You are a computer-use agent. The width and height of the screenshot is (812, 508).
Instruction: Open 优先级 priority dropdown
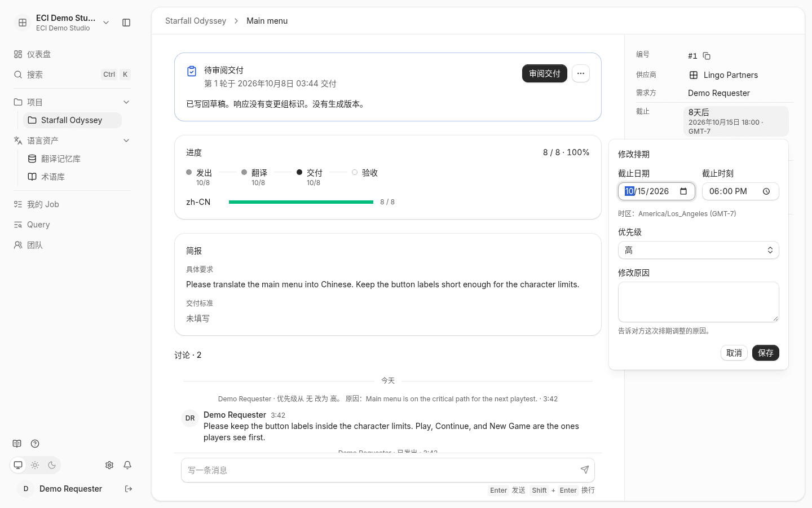click(699, 250)
